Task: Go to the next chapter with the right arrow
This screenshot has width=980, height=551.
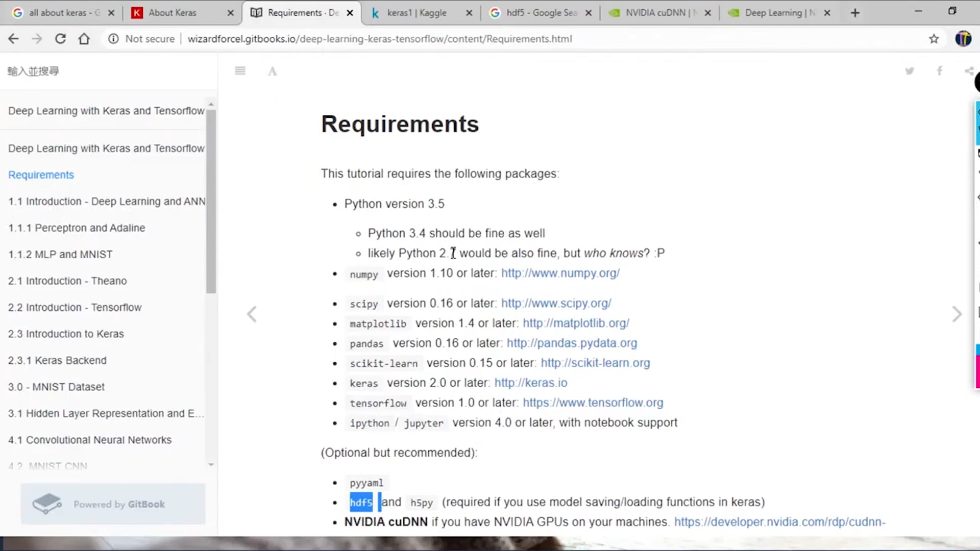Action: (957, 314)
